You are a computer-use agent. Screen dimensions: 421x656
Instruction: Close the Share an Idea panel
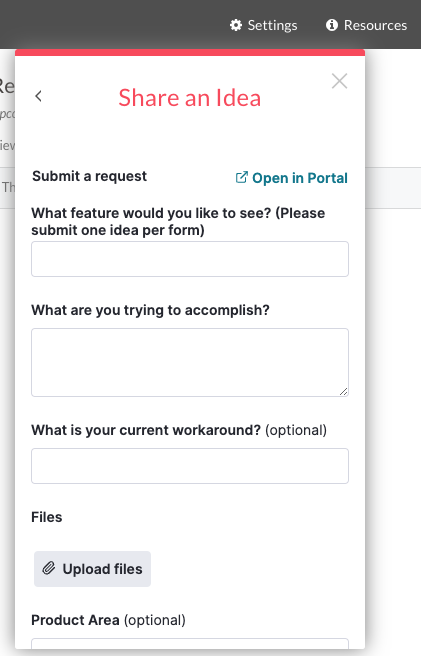(x=339, y=81)
